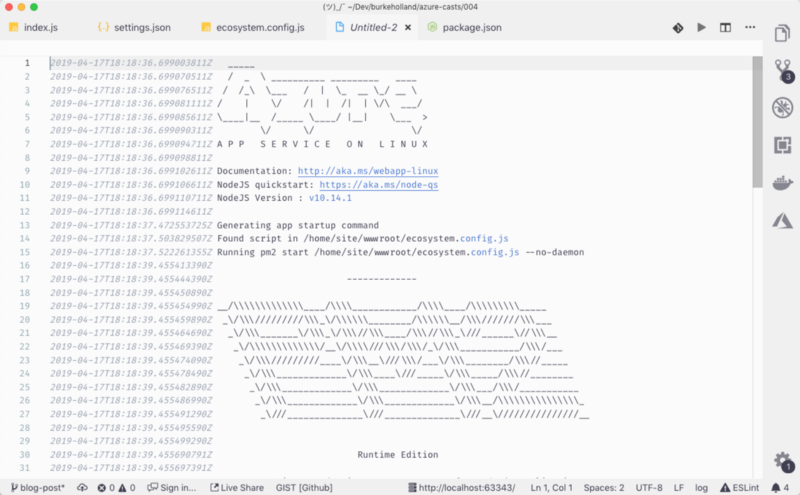This screenshot has width=800, height=495.
Task: Open the Azure view icon
Action: pyautogui.click(x=782, y=220)
